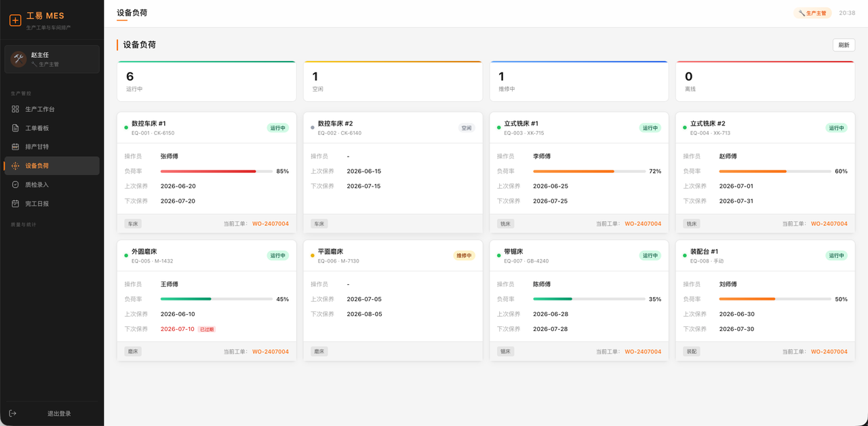Open work order link on 数控车床 #1 card
The height and width of the screenshot is (426, 868).
pos(271,224)
